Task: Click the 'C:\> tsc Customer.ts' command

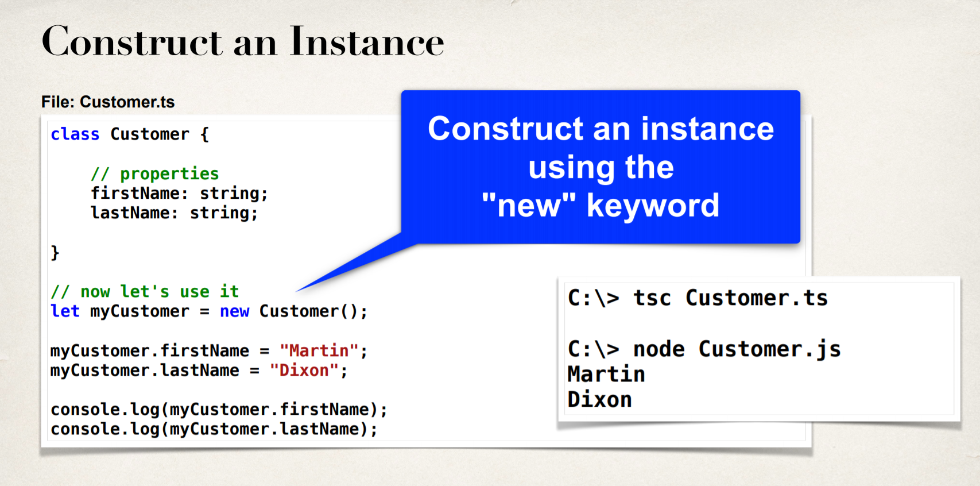Action: click(x=698, y=298)
